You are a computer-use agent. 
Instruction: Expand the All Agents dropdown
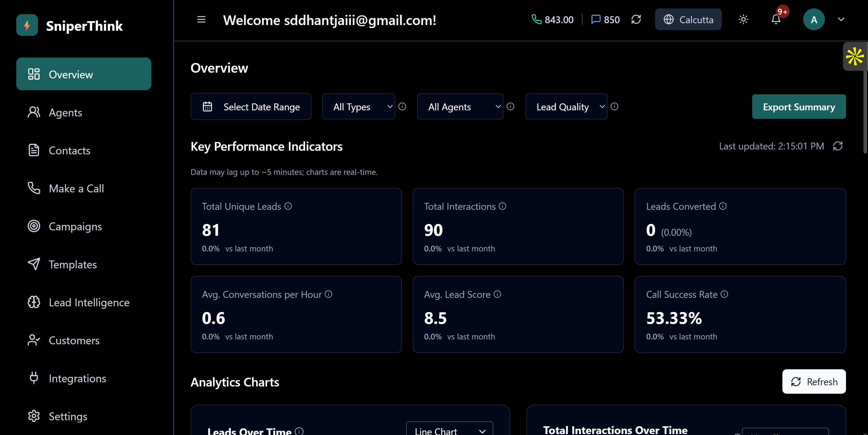[x=460, y=106]
